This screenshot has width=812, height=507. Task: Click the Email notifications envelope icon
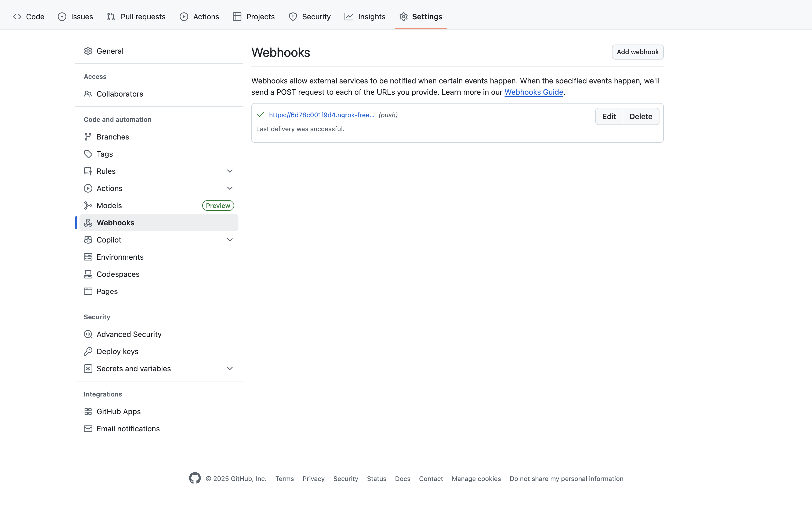point(88,429)
